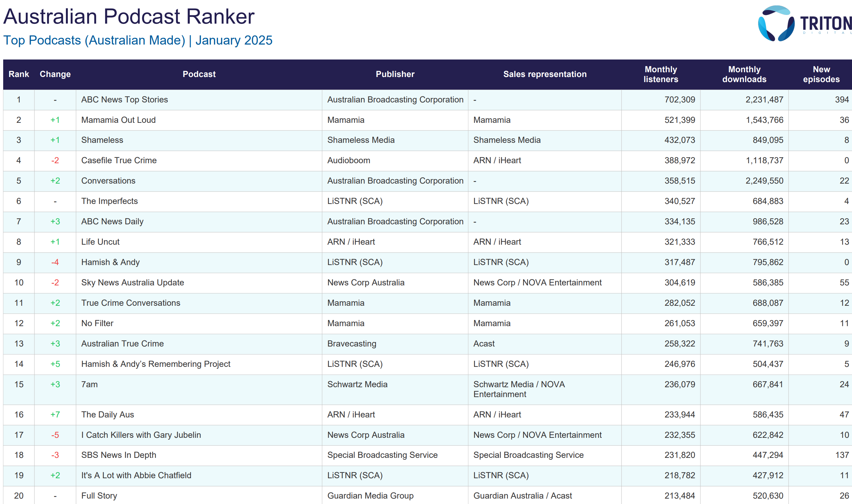Click monthly listeners value 213,484
Screen dimensions: 852x504
tap(680, 496)
